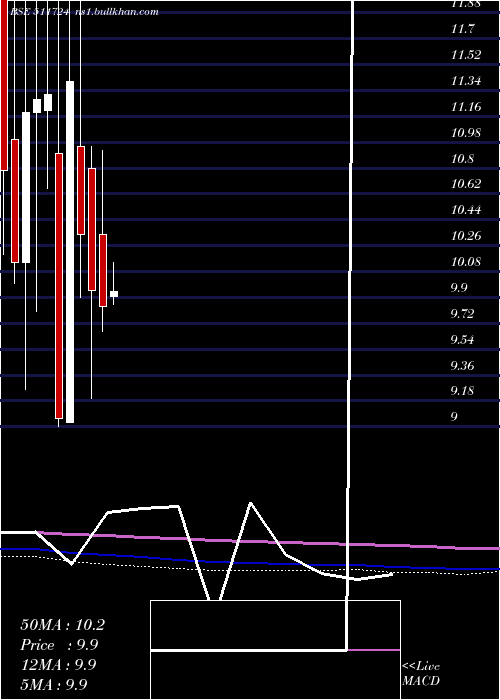Click the <<Live MACD label
Screen dimensions: 500x700
tap(421, 674)
